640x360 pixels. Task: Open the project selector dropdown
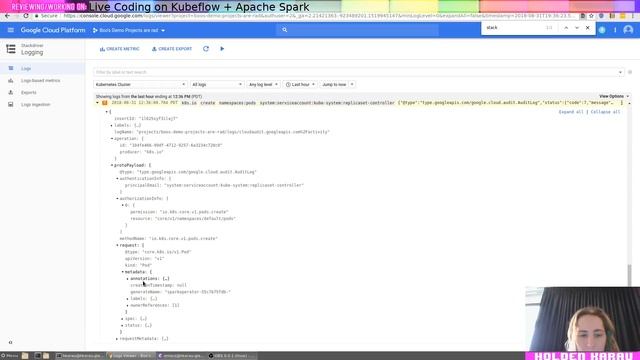pos(129,30)
